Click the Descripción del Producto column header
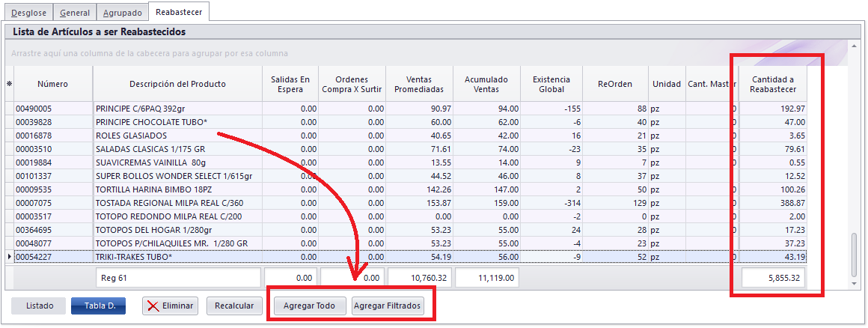This screenshot has width=868, height=328. 177,84
